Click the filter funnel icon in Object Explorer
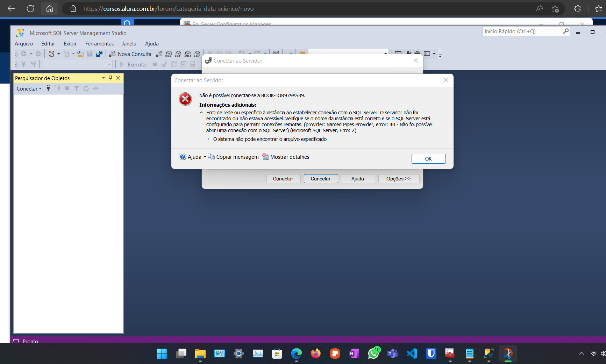This screenshot has width=606, height=364. [77, 88]
